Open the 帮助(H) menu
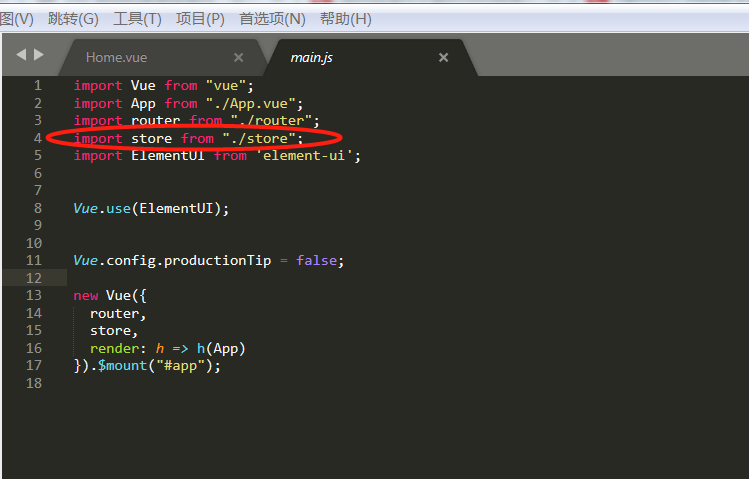The image size is (749, 479). tap(345, 19)
